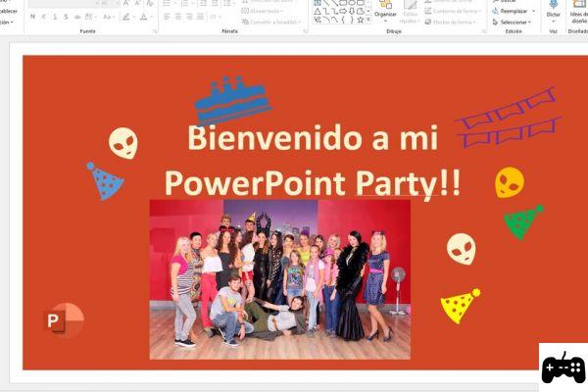Launch the Párrafo dialog box
The image size is (588, 392).
(305, 32)
